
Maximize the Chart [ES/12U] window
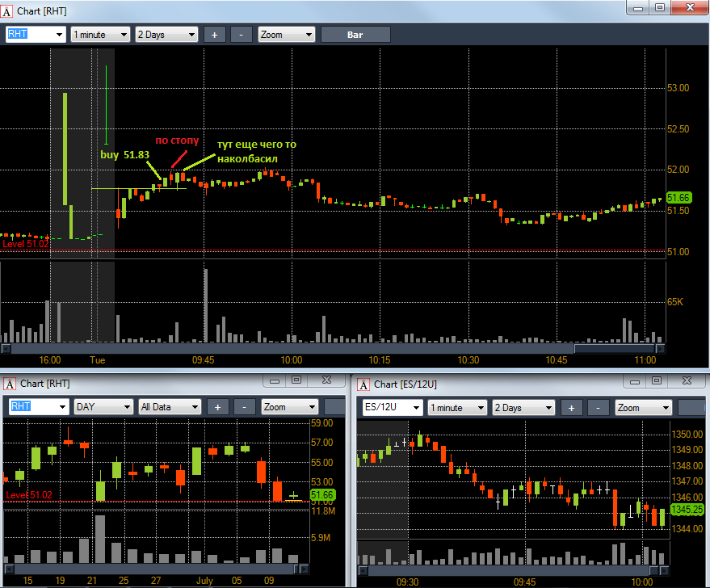tap(656, 381)
